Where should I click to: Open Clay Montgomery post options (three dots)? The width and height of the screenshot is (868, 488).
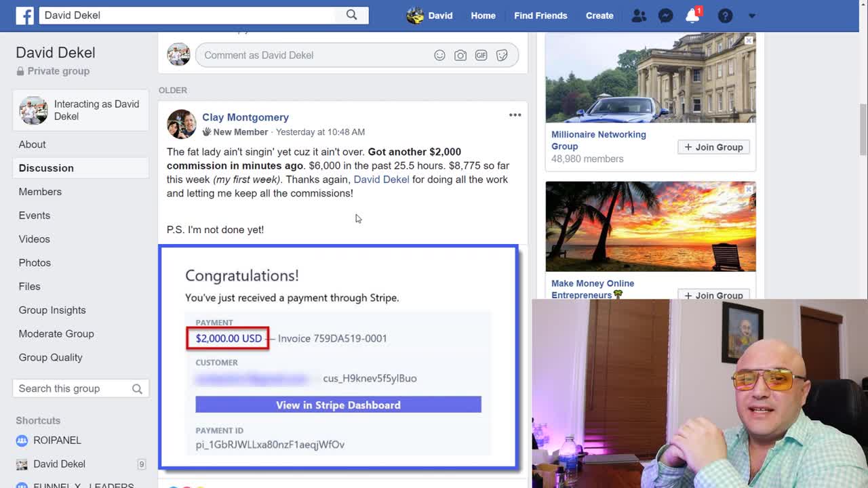pyautogui.click(x=515, y=115)
